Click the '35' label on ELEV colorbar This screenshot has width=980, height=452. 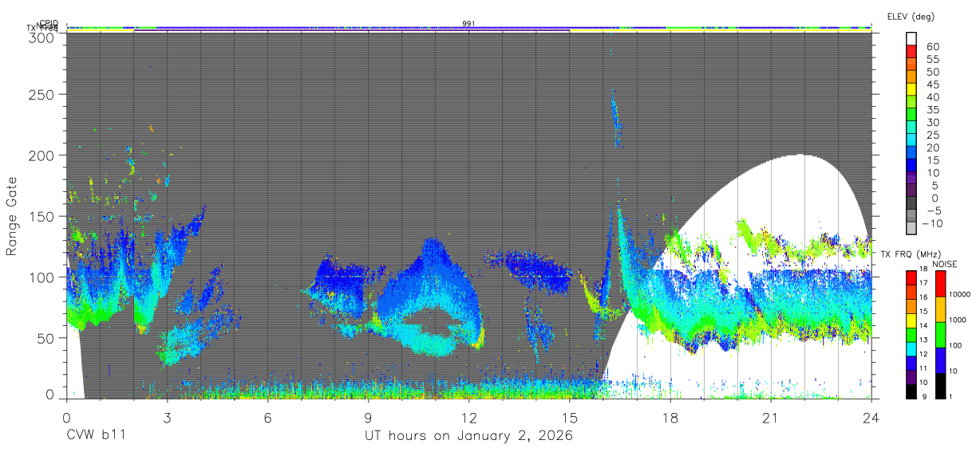[933, 110]
